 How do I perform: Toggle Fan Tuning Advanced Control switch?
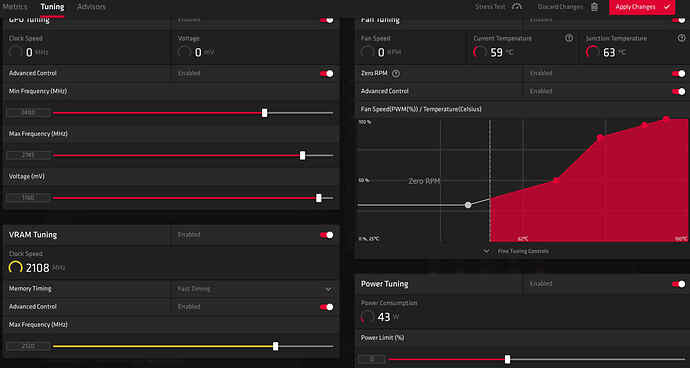point(679,92)
